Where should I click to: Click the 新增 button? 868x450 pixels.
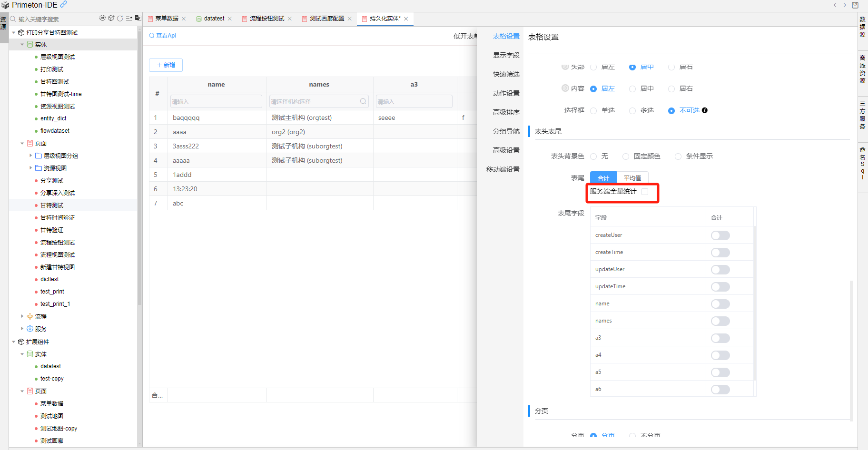166,65
